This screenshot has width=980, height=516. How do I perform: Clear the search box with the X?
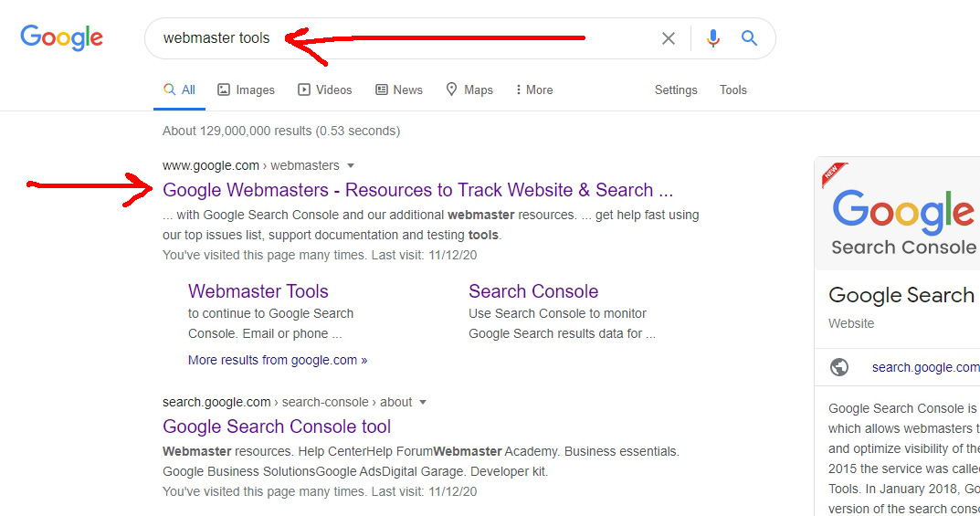tap(669, 38)
